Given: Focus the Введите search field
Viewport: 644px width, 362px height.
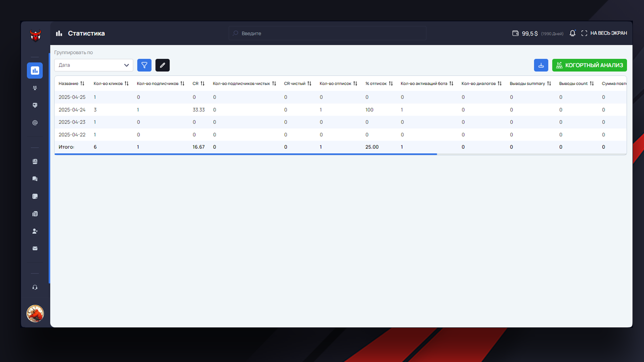Looking at the screenshot, I should coord(328,33).
